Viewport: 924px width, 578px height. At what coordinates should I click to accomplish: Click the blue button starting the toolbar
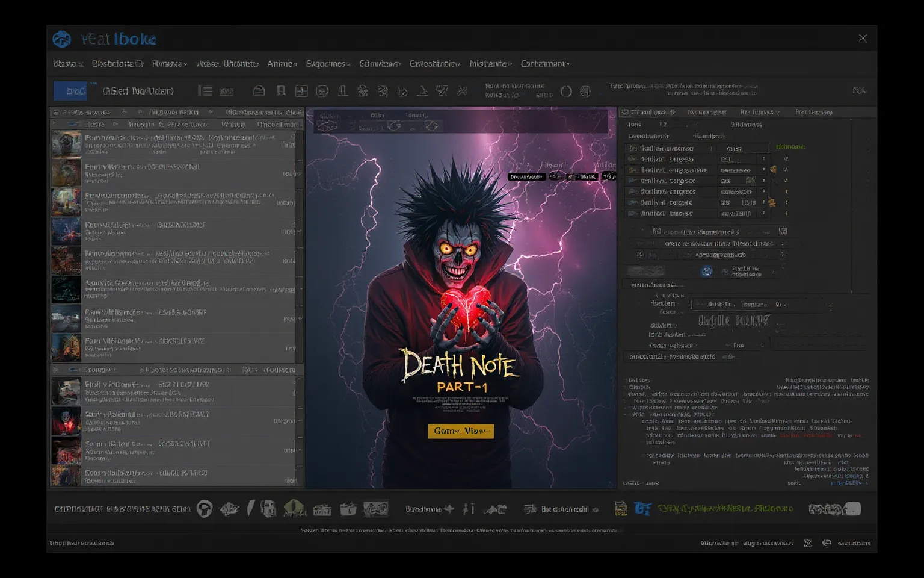click(70, 91)
